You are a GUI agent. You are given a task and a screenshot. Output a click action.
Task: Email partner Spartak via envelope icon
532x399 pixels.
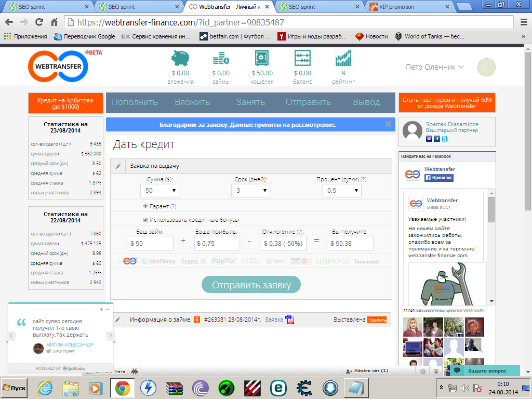click(429, 138)
